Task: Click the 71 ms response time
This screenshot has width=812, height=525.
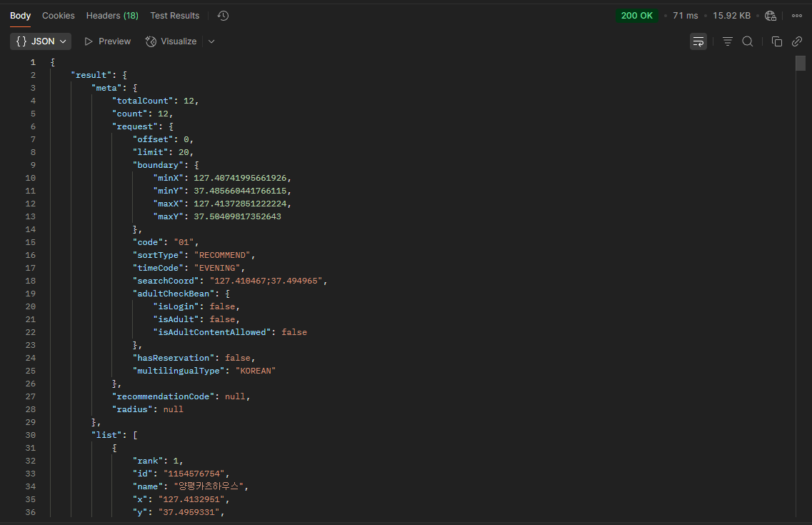Action: (x=685, y=16)
